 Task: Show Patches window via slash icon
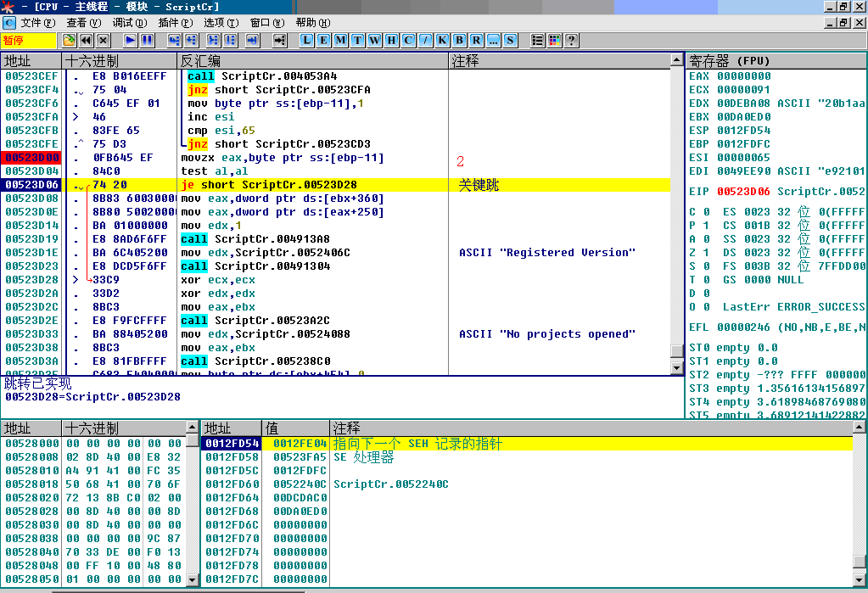click(425, 41)
